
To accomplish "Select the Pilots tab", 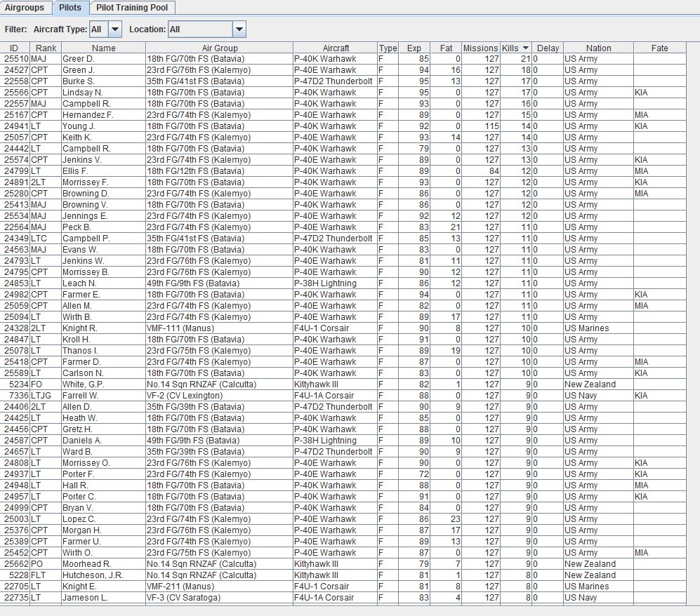I will tap(70, 8).
